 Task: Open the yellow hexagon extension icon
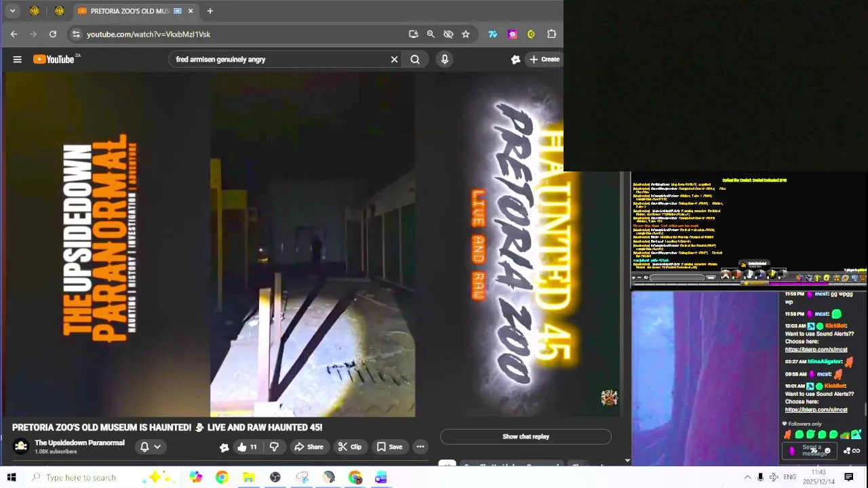click(532, 34)
